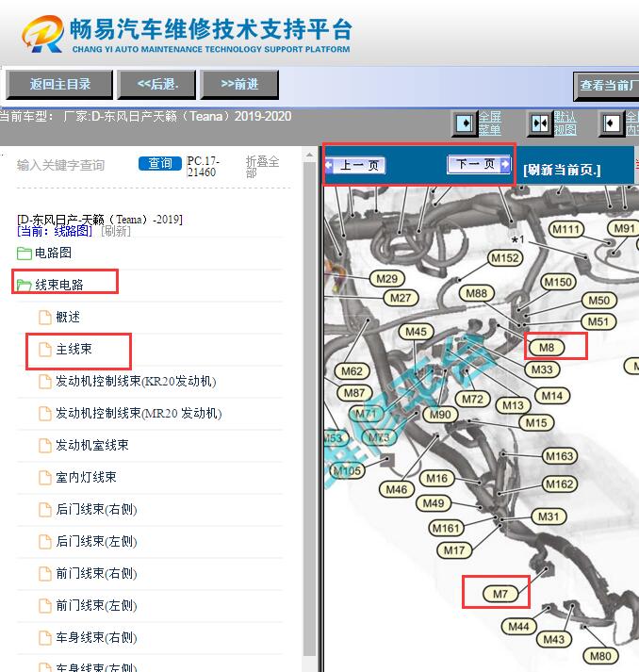Click connector label M44 in the diagram
This screenshot has height=672, width=639.
click(519, 627)
